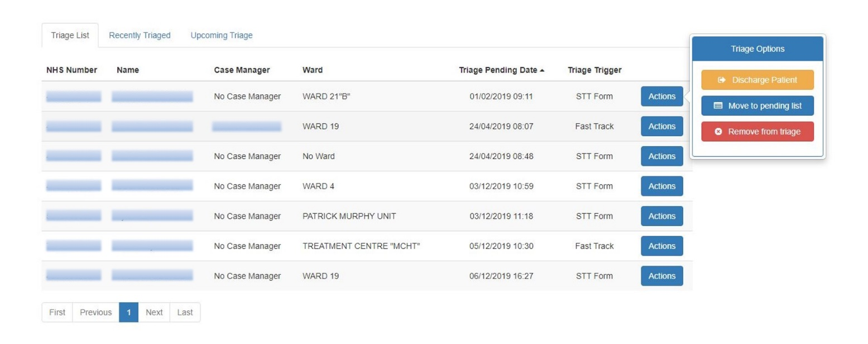Jump to the Last page
Screen dimensions: 868x344
tap(185, 312)
